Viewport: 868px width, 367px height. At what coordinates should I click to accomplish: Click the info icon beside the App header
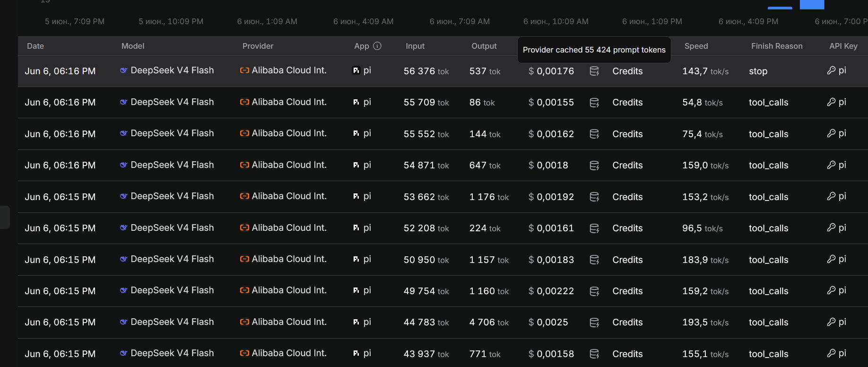[x=377, y=46]
